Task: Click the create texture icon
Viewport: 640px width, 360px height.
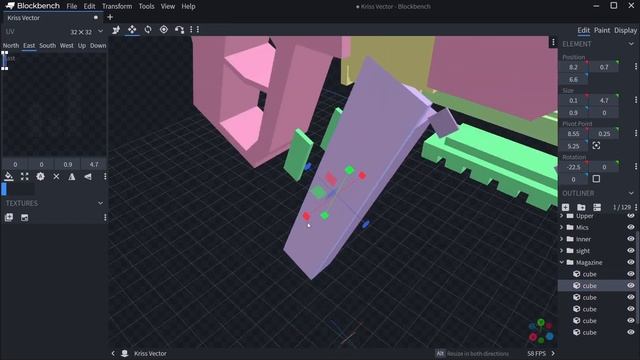Action: point(24,218)
